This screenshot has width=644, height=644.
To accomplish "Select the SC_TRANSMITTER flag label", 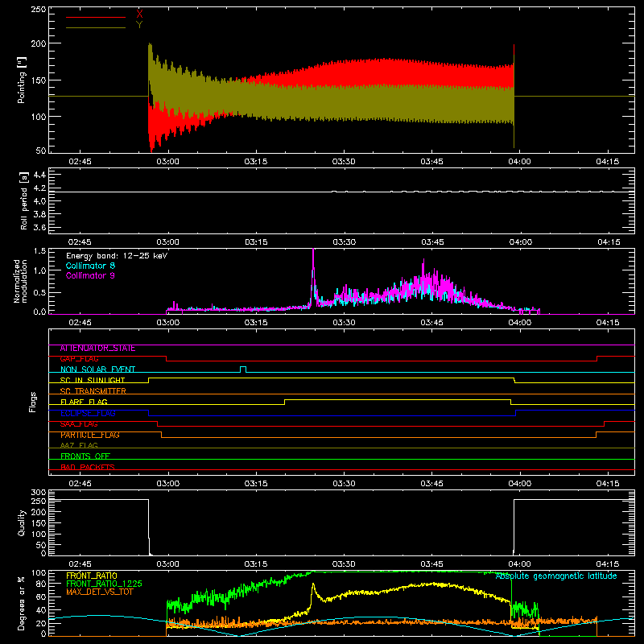I will point(93,391).
